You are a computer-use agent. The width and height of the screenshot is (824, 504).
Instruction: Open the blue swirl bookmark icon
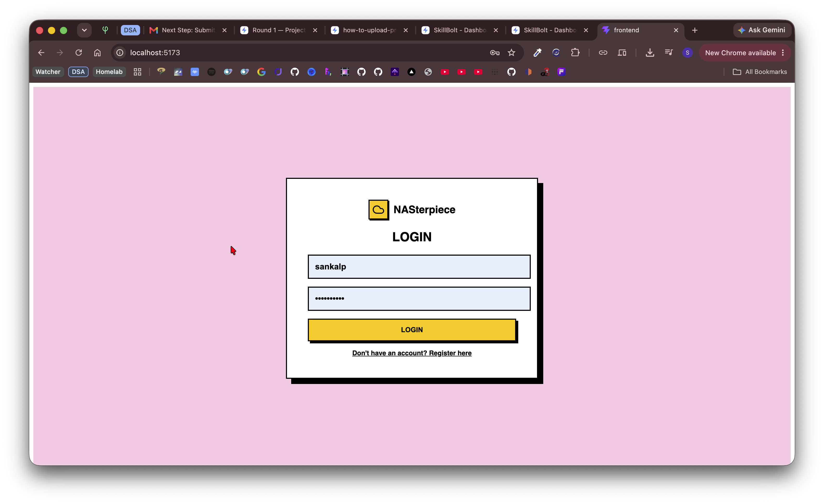[x=311, y=72]
